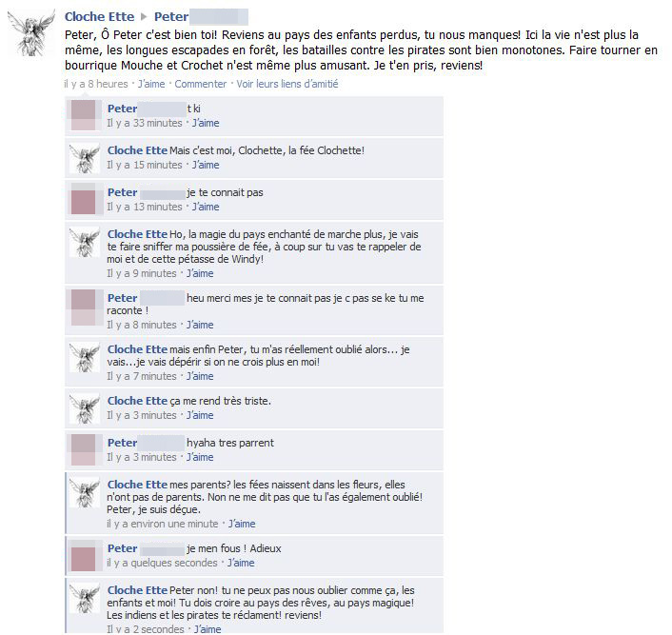Open Cloche Ette's large fairy profile picture
Image resolution: width=672 pixels, height=635 pixels.
[31, 33]
